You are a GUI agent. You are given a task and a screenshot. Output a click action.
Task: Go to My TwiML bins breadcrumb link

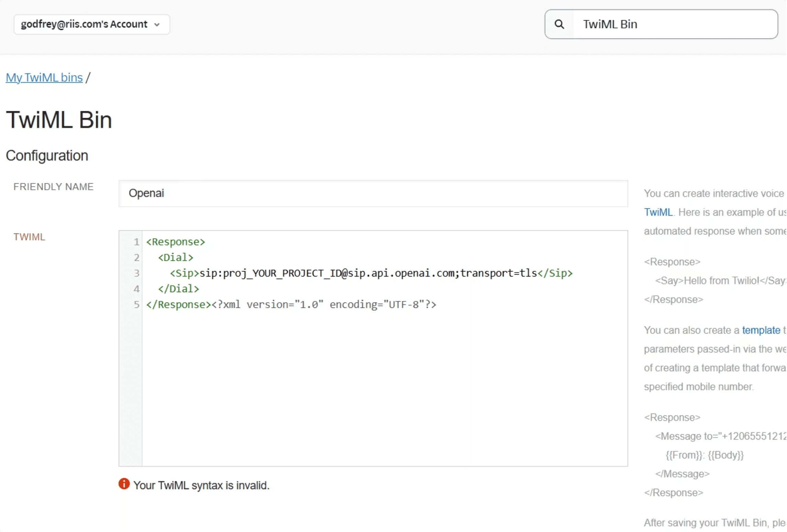click(44, 78)
